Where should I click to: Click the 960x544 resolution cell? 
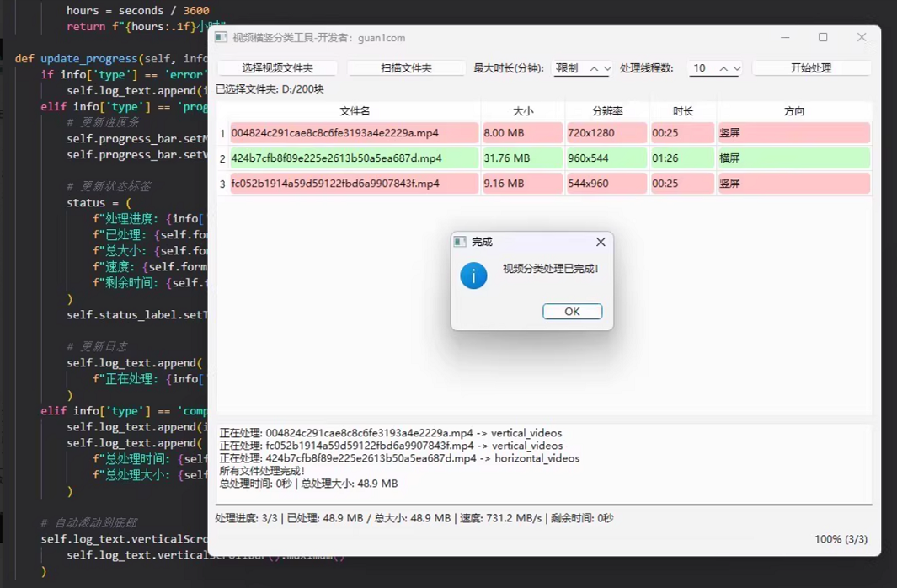point(606,158)
